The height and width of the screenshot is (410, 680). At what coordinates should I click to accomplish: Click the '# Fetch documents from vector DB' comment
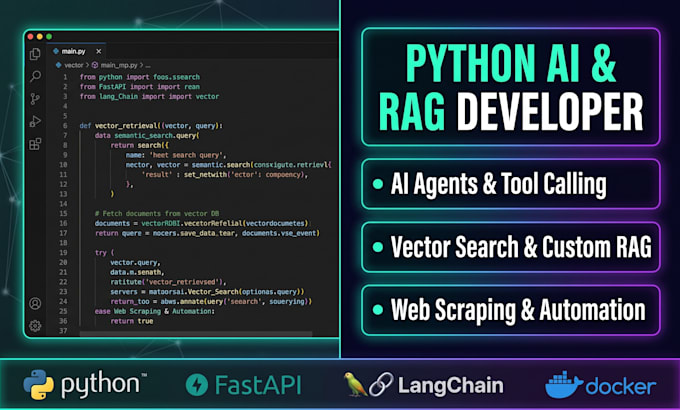[x=157, y=213]
